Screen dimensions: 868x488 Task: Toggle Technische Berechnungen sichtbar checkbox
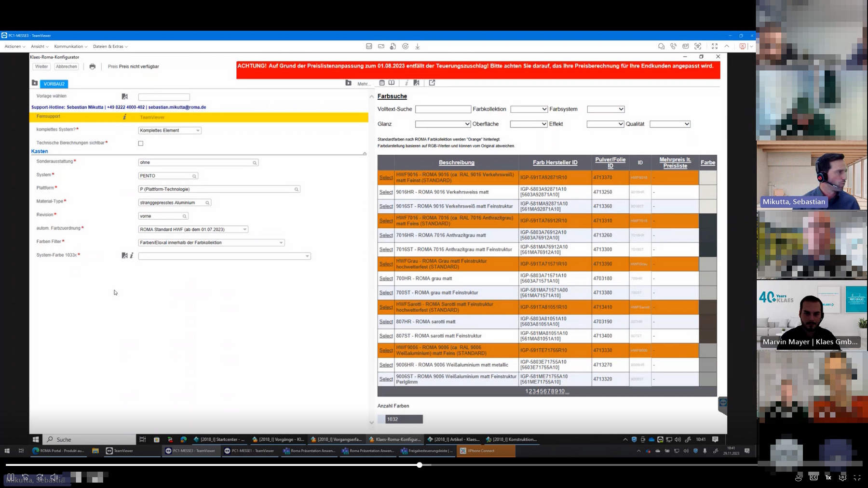coord(141,144)
